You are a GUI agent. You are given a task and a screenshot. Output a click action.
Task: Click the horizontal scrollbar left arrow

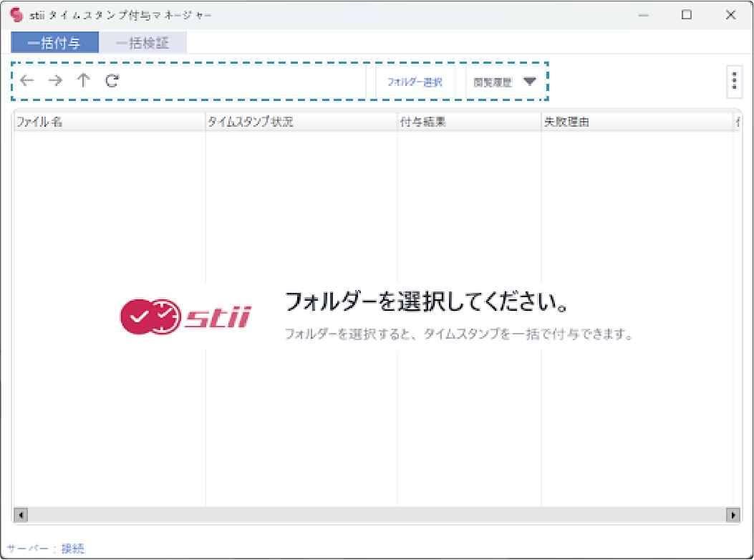(x=20, y=515)
